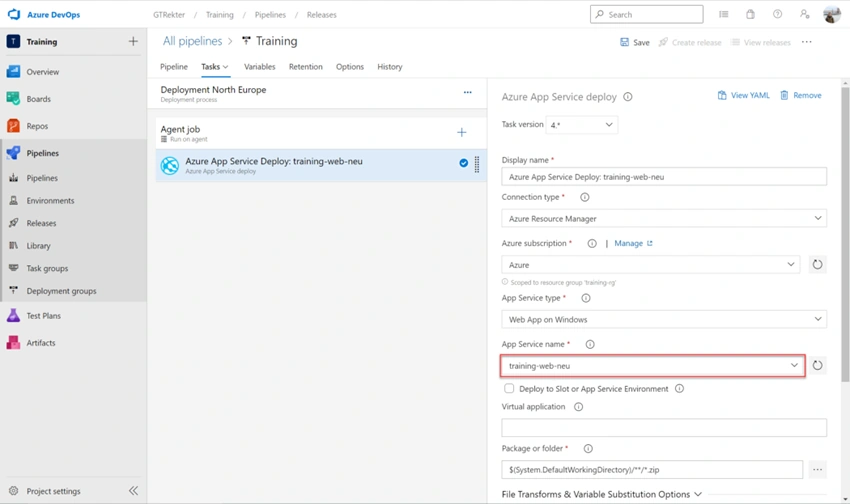Show info for Connection type
This screenshot has width=850, height=504.
pos(584,197)
